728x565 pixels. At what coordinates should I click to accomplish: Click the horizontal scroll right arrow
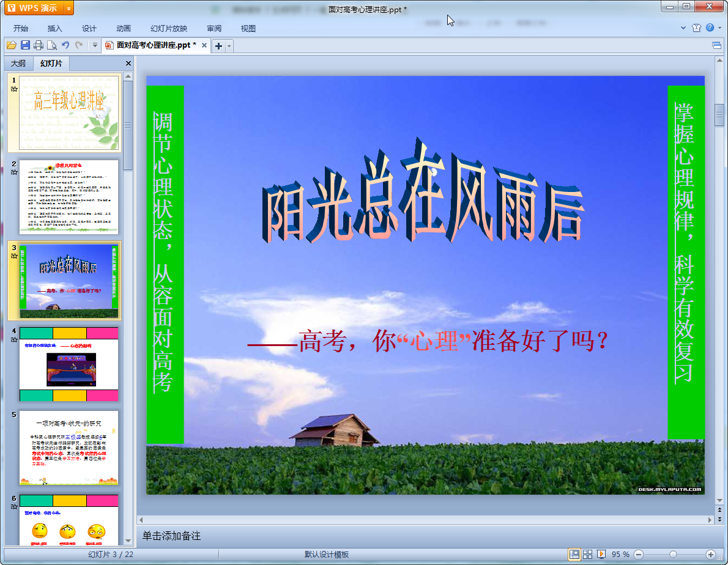[x=710, y=520]
